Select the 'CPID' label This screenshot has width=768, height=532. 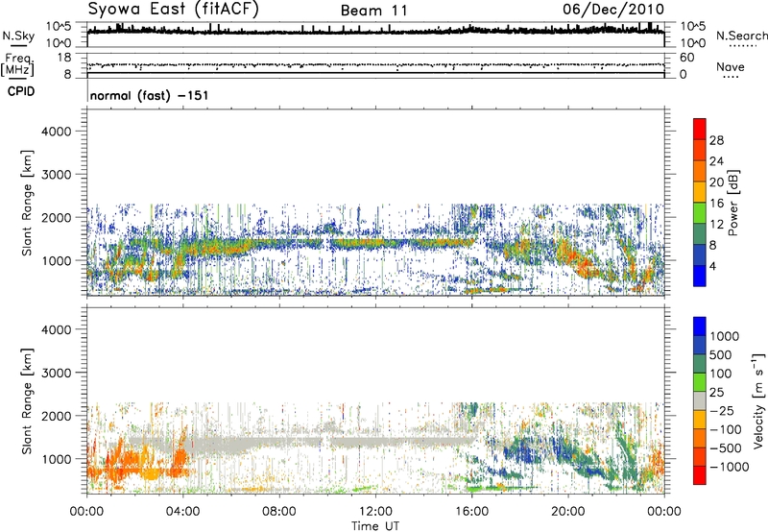click(x=21, y=91)
